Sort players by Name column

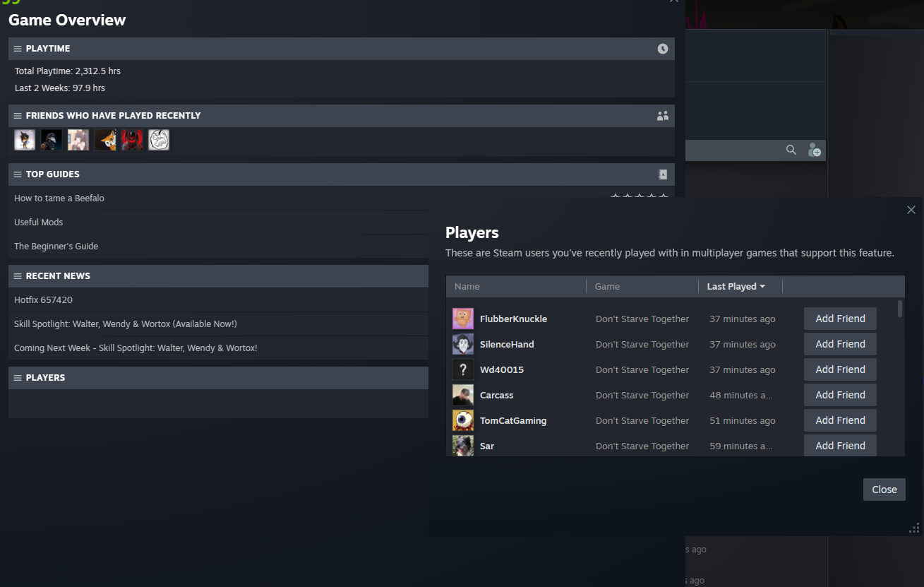pyautogui.click(x=467, y=287)
